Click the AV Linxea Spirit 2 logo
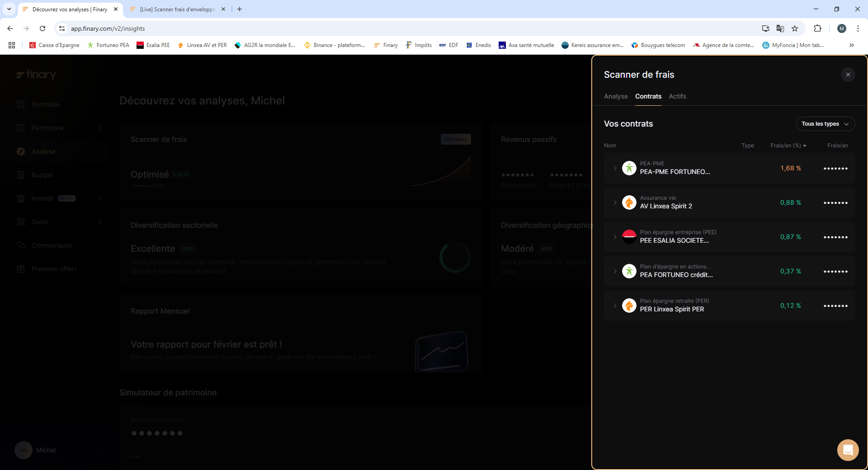Image resolution: width=868 pixels, height=470 pixels. pos(629,202)
